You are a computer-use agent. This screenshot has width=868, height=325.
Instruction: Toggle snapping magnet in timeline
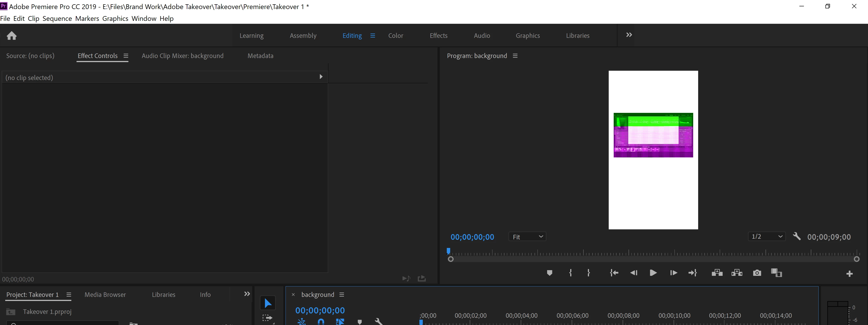(x=321, y=322)
